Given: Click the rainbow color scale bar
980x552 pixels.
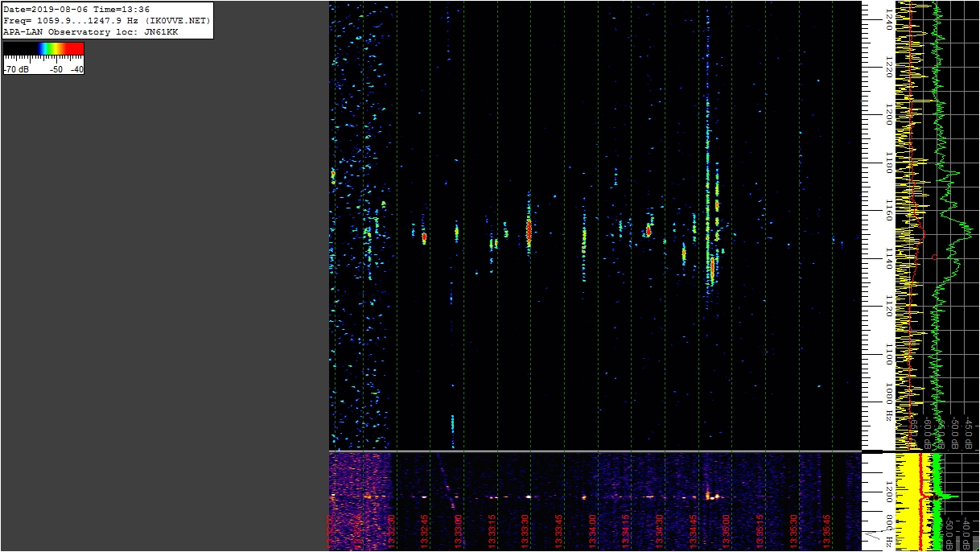Looking at the screenshot, I should point(43,48).
